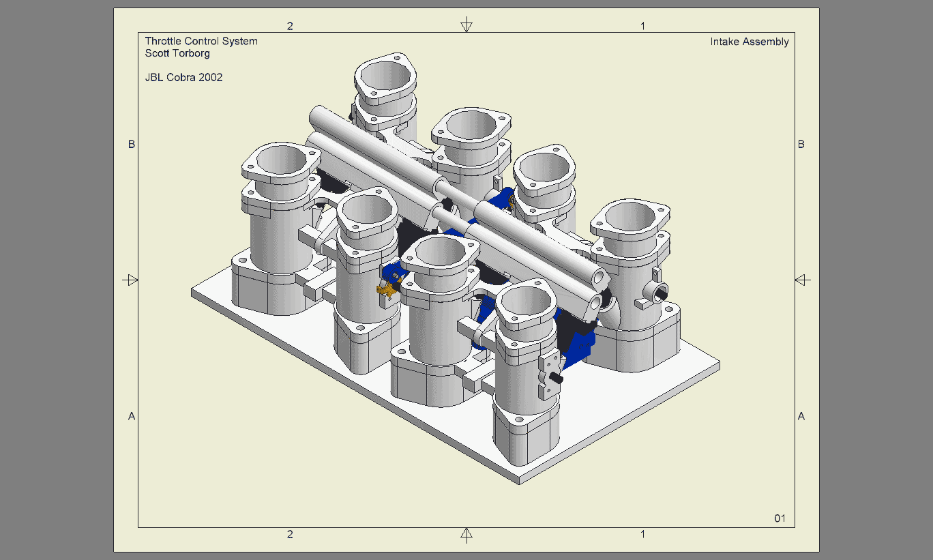Image resolution: width=933 pixels, height=560 pixels.
Task: Select the "JBL Cobra 2002" text
Action: pos(183,78)
